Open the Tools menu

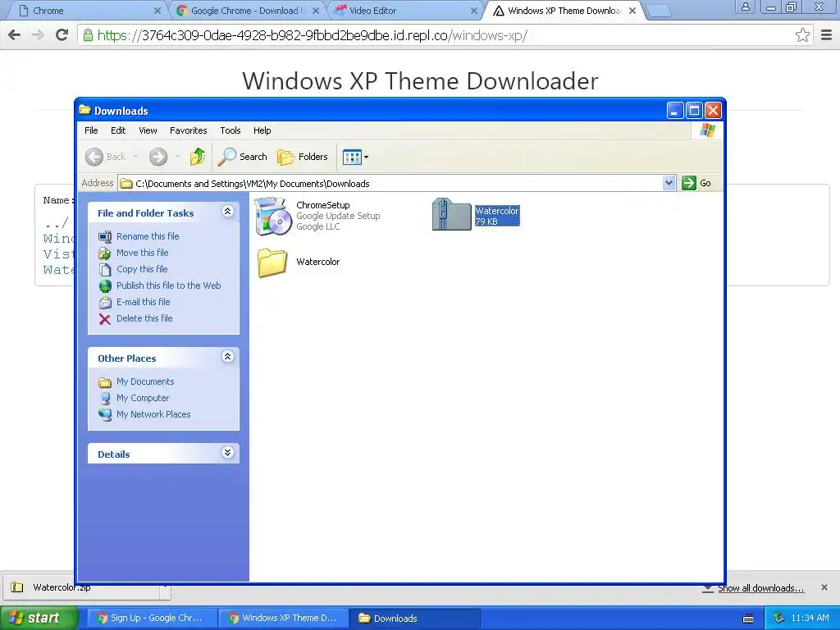click(231, 130)
